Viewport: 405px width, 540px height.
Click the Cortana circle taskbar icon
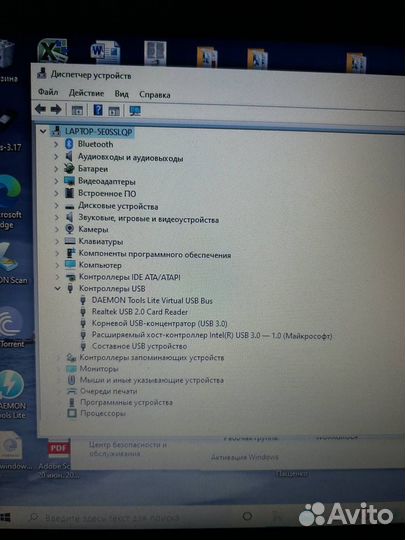tap(247, 516)
